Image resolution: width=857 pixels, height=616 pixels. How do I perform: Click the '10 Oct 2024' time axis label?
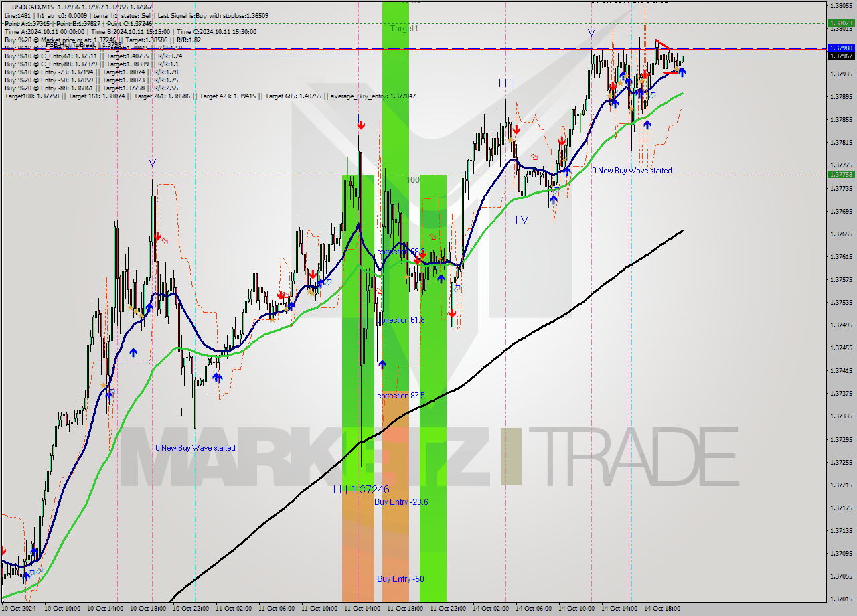coord(18,609)
